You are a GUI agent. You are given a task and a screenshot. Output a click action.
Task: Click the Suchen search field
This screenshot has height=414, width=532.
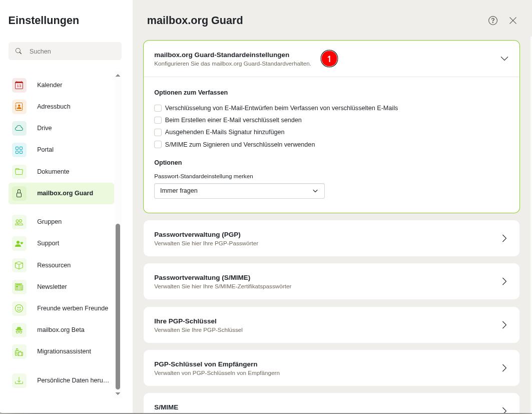tap(65, 51)
